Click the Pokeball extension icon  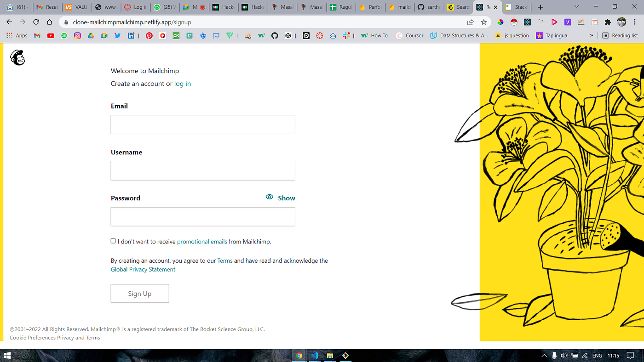coord(514,22)
